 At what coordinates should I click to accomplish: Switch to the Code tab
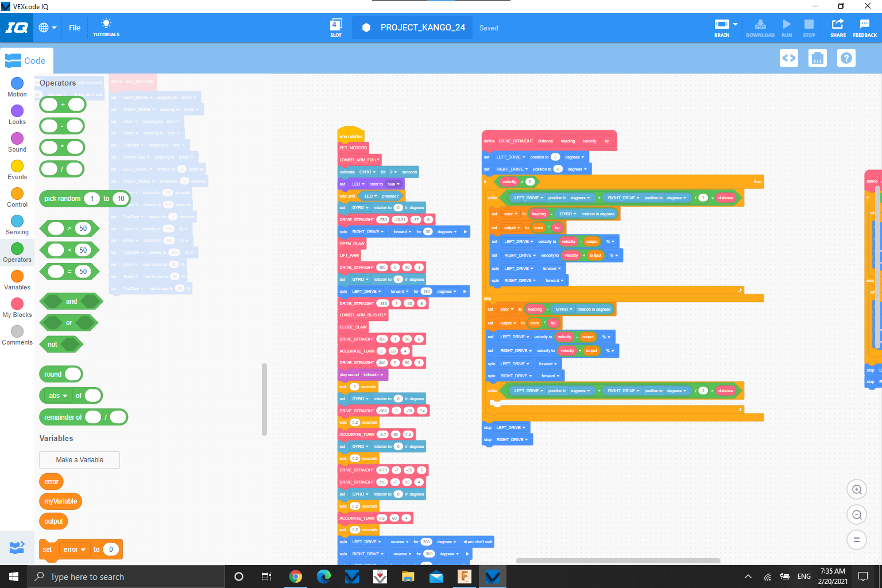(26, 61)
